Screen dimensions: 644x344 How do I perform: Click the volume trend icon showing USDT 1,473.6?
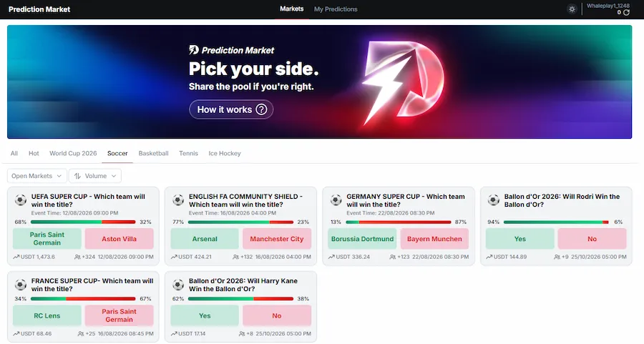[x=16, y=257]
